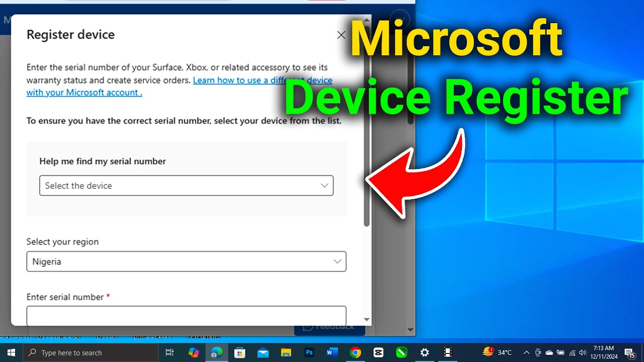Open Microsoft Store from the taskbar
Image resolution: width=644 pixels, height=362 pixels.
(x=240, y=352)
